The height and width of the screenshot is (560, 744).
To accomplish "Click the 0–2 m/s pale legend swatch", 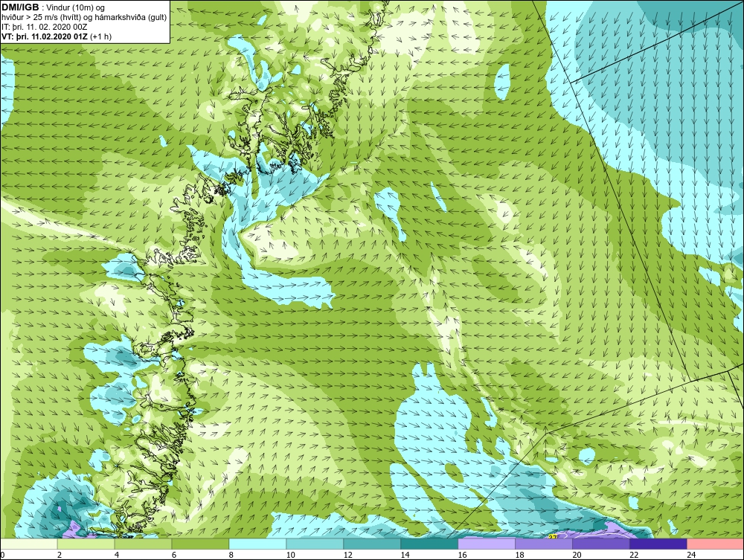I will 29,544.
